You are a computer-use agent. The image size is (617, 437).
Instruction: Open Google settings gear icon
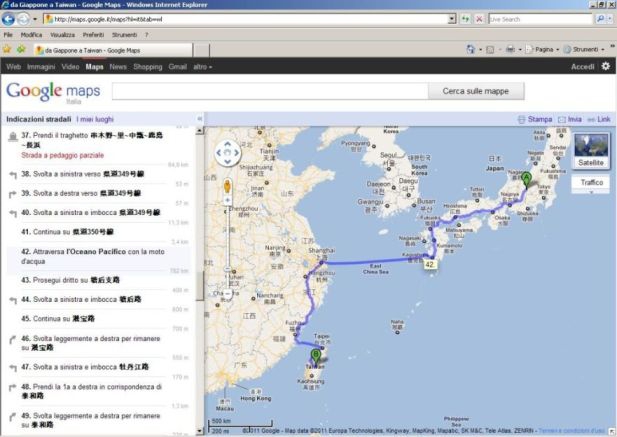[606, 66]
